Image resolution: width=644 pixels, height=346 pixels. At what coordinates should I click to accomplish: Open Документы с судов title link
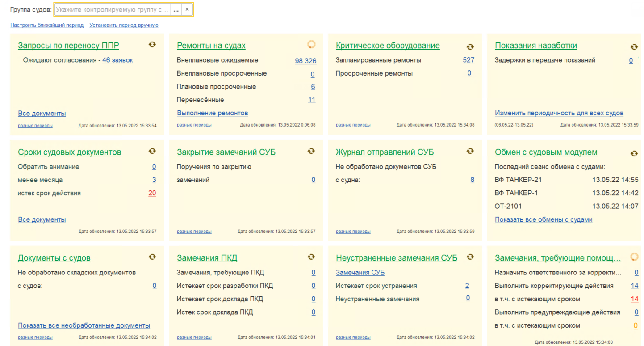pyautogui.click(x=54, y=258)
